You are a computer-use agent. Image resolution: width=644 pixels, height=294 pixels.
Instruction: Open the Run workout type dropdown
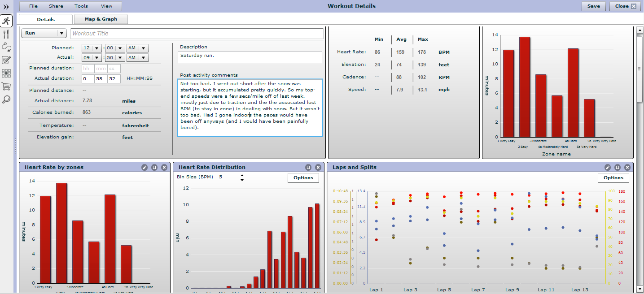click(x=44, y=33)
